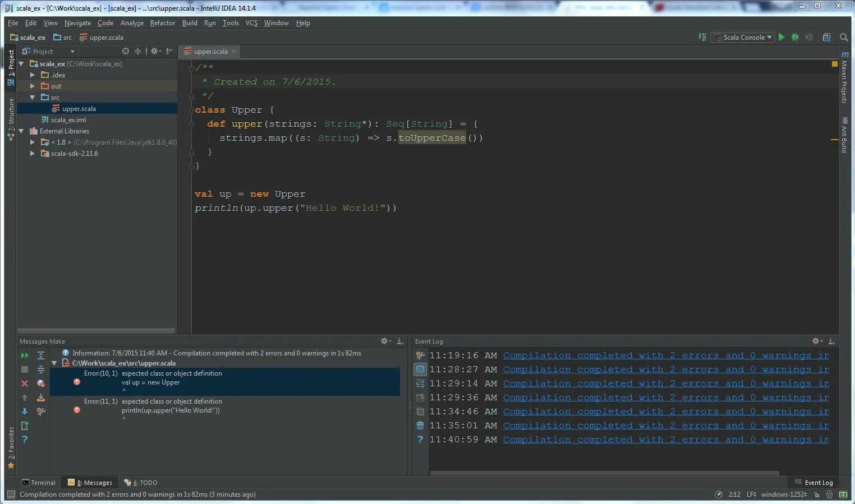Click Scroll from Source icon in Project panel
The width and height of the screenshot is (855, 504).
126,51
